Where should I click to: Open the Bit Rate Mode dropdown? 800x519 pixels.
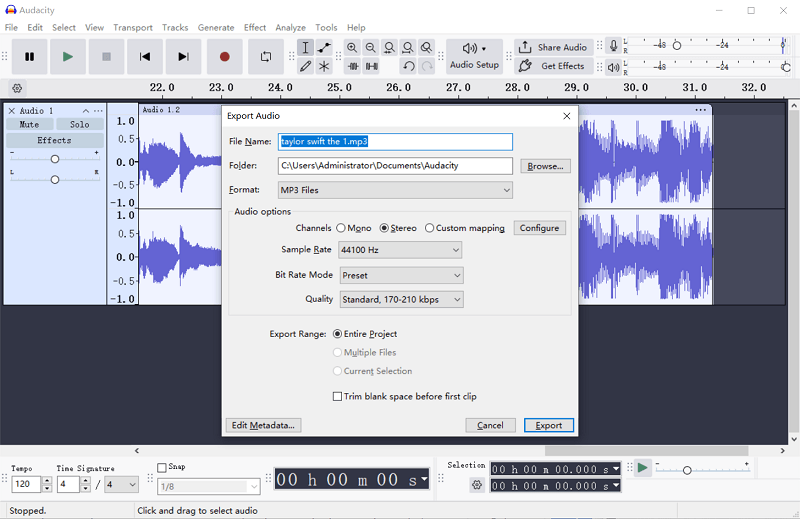[x=402, y=276]
